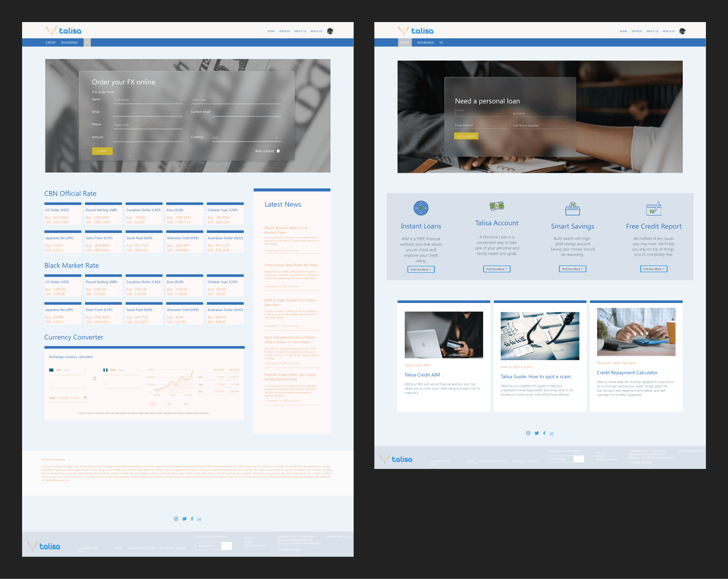
Task: Switch chart range to 90D
Action: pyautogui.click(x=186, y=404)
